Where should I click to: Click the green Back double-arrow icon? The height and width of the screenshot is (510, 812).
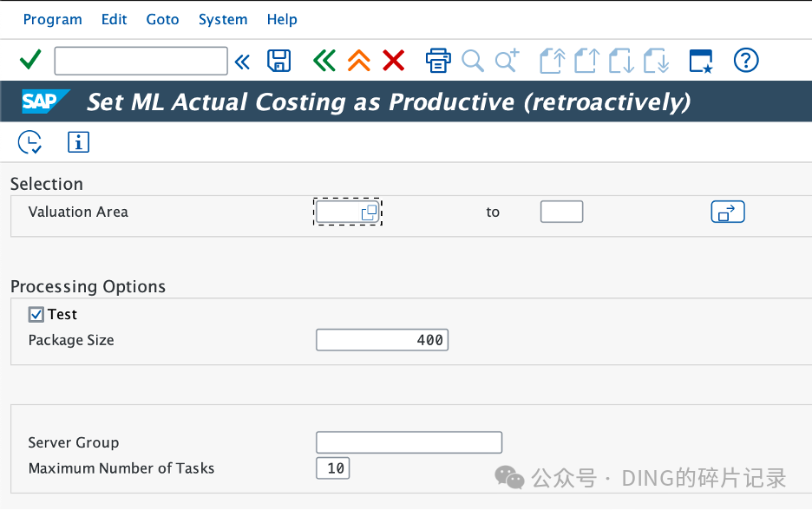324,61
